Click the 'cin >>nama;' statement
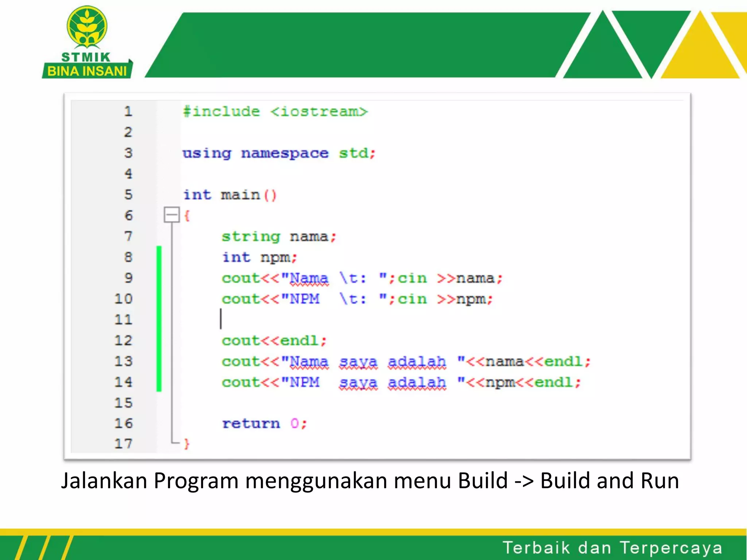Screen dimensions: 747x560 (450, 278)
